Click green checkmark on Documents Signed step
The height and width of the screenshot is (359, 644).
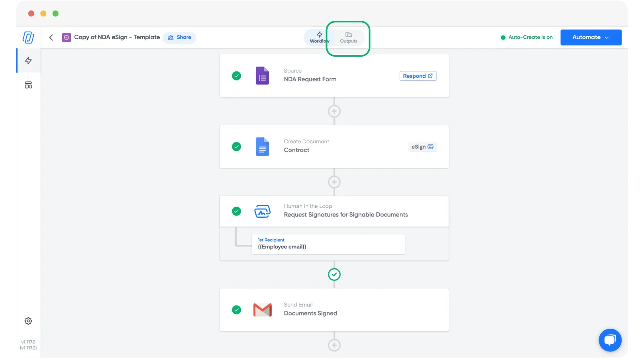coord(237,310)
